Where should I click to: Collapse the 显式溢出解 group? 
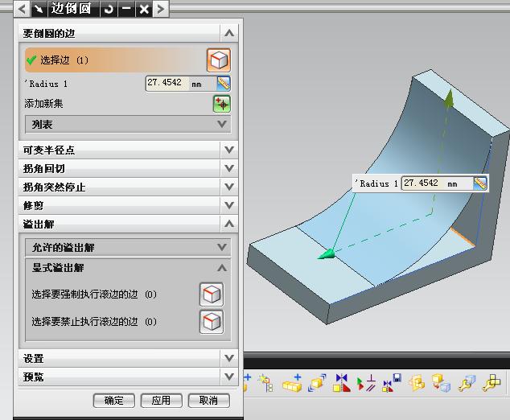(x=222, y=268)
